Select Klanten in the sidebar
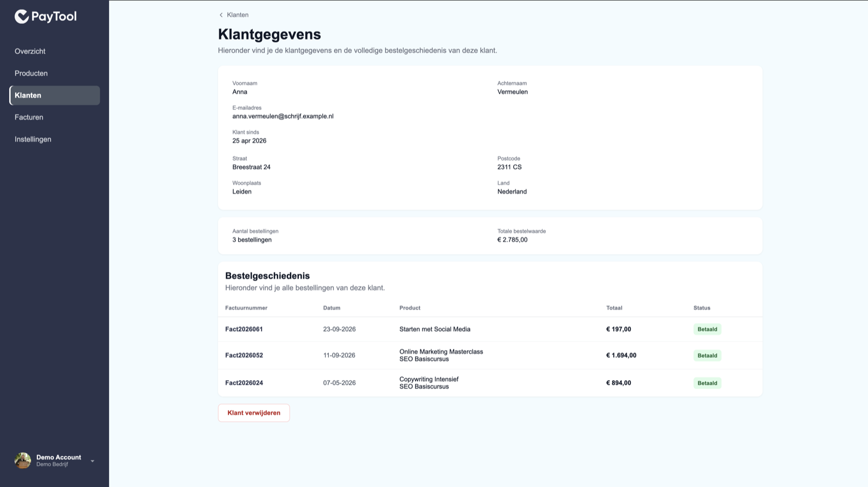Screen dimensions: 868x487 pos(55,96)
